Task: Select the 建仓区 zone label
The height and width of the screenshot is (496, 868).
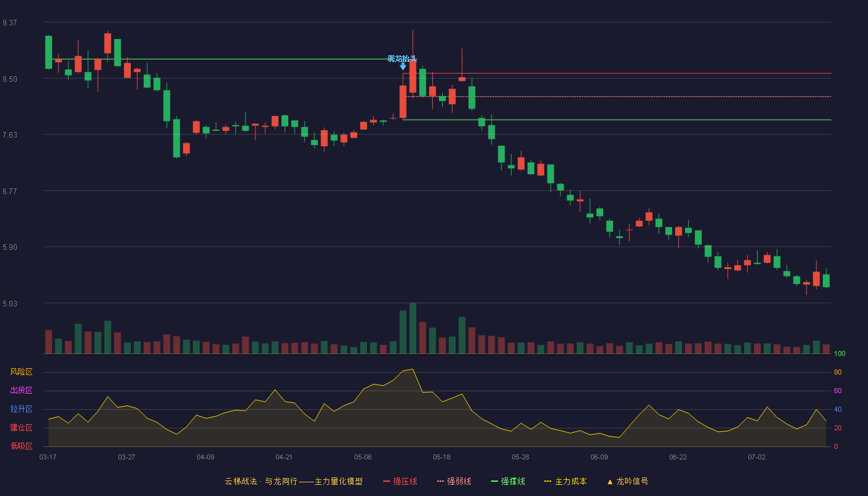Action: coord(21,428)
